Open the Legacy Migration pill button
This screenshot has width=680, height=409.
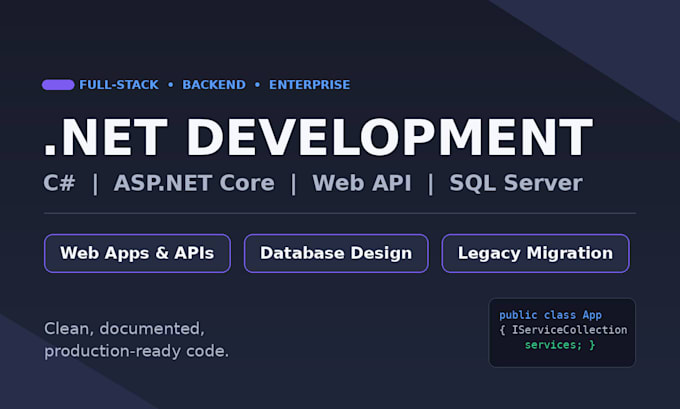pos(536,253)
